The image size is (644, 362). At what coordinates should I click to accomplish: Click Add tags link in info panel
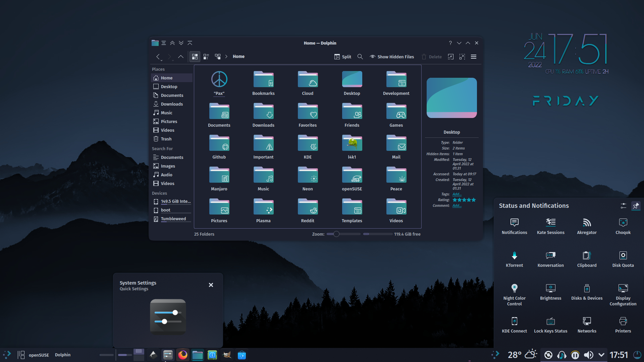(457, 194)
